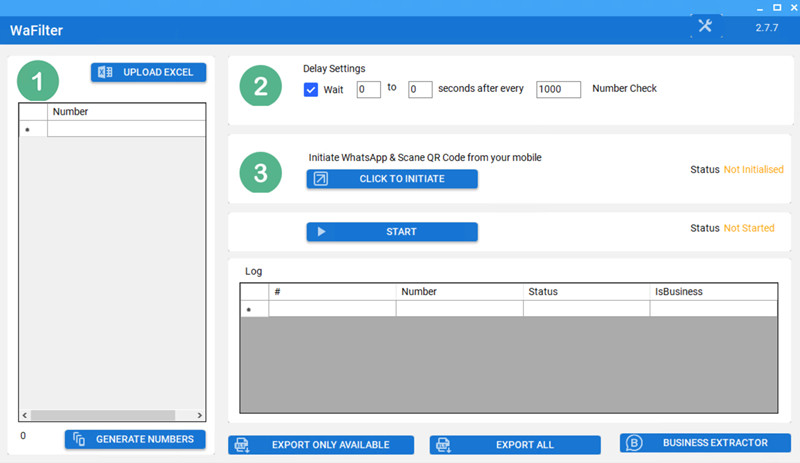800x463 pixels.
Task: Minimize the WaFilter window
Action: [x=760, y=8]
